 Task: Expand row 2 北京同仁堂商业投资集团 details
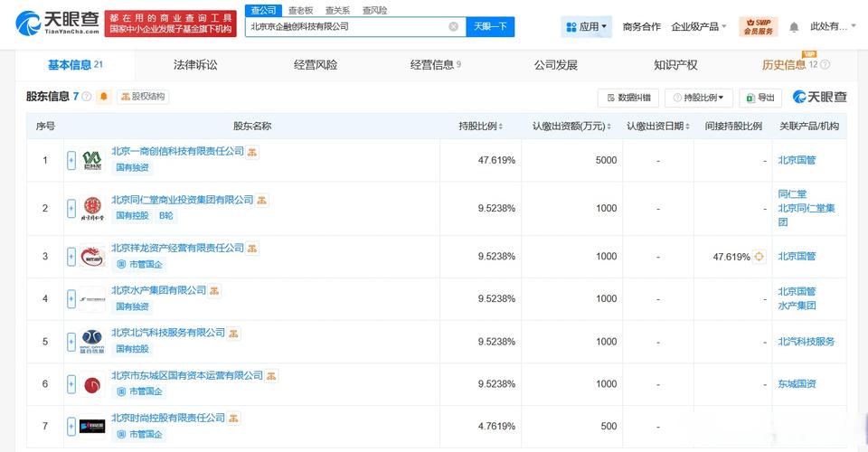click(71, 209)
